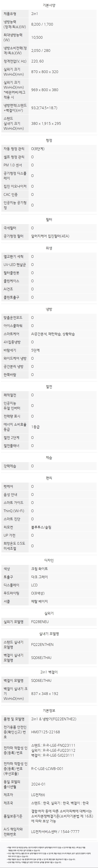
Task: Click the cooling capacity value 8,200 / 1,700
Action: click(x=42, y=24)
